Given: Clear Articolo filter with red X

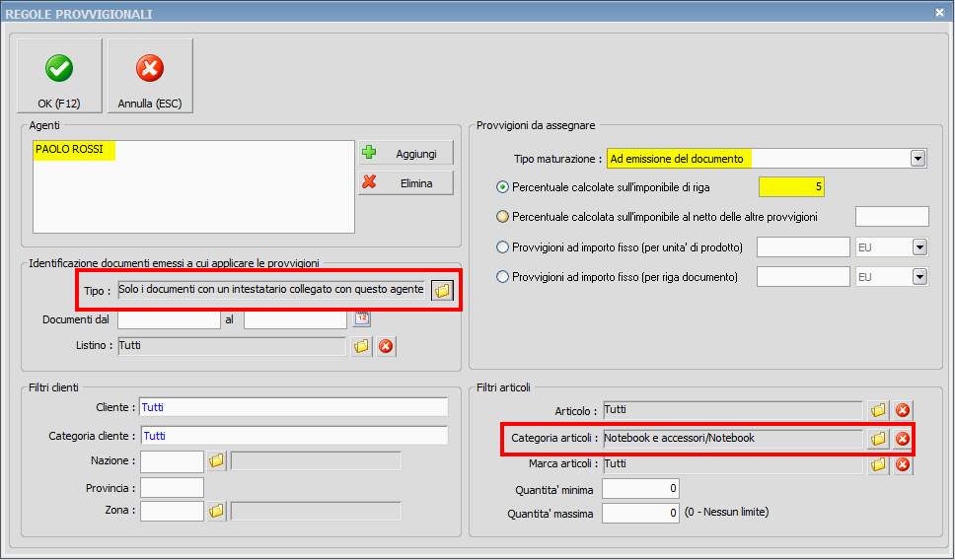Looking at the screenshot, I should pyautogui.click(x=902, y=410).
